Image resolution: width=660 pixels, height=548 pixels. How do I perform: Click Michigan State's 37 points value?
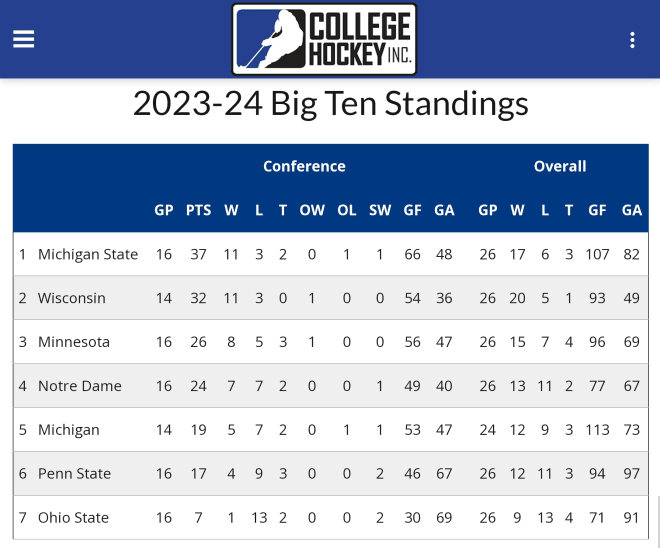[x=198, y=254]
